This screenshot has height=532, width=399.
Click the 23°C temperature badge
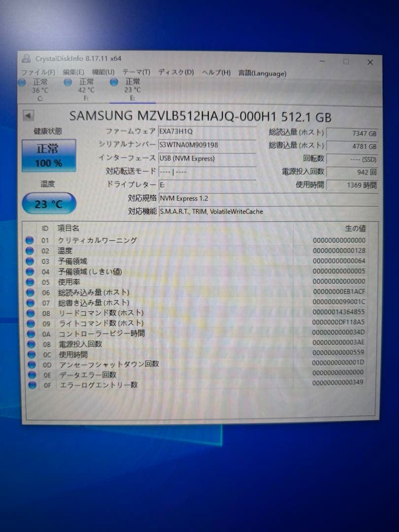click(48, 202)
